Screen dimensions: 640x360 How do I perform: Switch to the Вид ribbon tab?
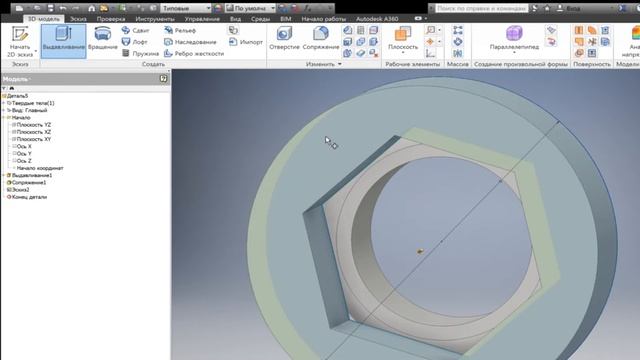coord(235,19)
